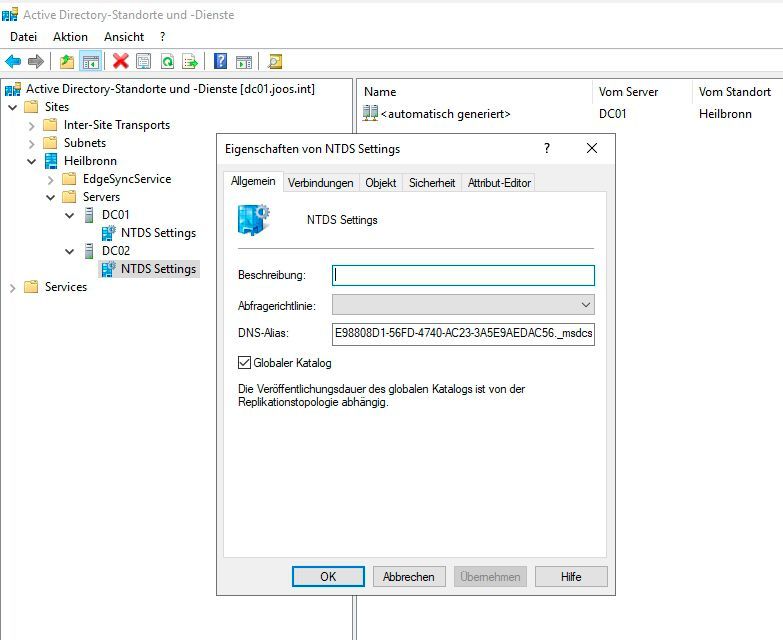Go up one level with folder icon

tap(67, 62)
